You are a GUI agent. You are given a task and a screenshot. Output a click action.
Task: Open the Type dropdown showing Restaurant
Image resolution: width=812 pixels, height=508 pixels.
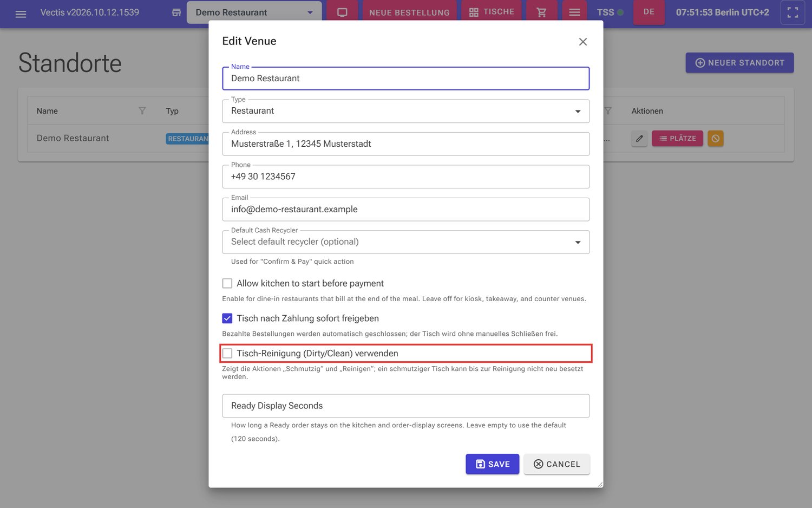tap(405, 111)
